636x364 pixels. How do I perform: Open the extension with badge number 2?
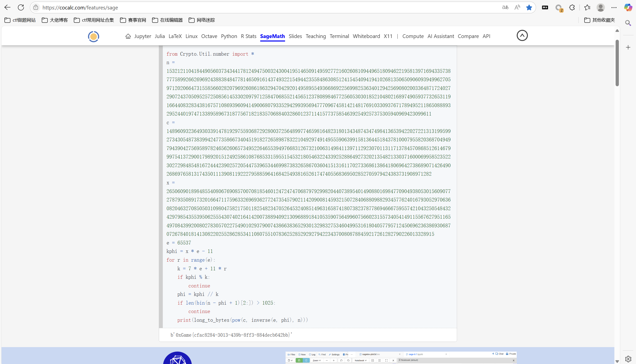tap(559, 8)
